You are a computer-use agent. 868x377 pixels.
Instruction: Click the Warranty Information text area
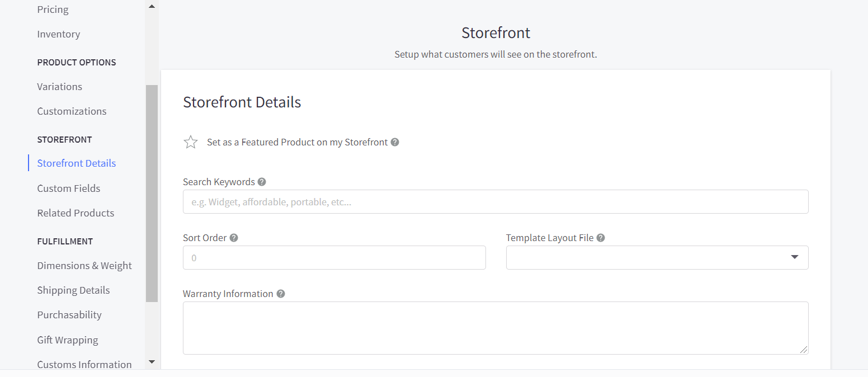click(x=495, y=328)
